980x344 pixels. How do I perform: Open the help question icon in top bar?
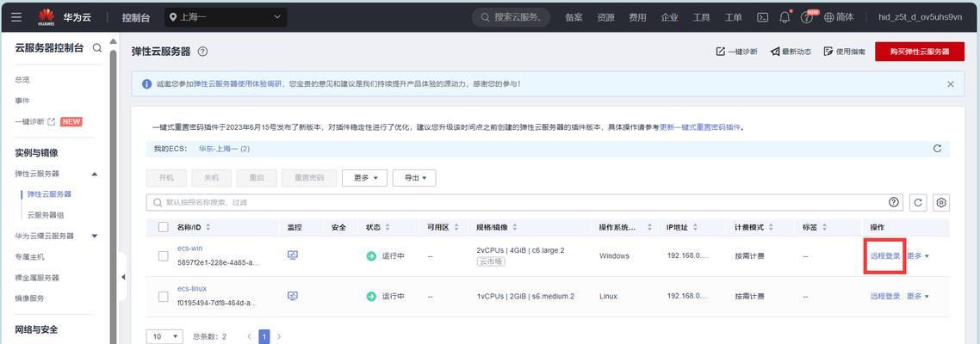click(x=806, y=17)
